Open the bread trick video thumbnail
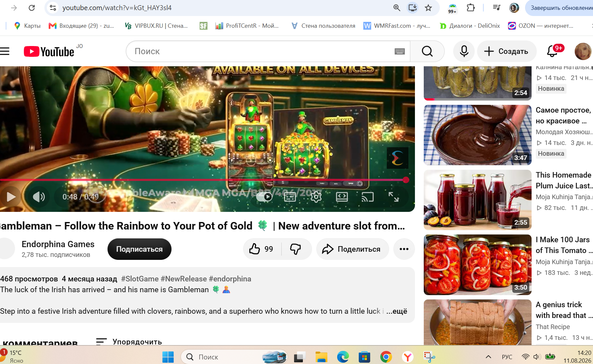The height and width of the screenshot is (364, 593). (478, 322)
